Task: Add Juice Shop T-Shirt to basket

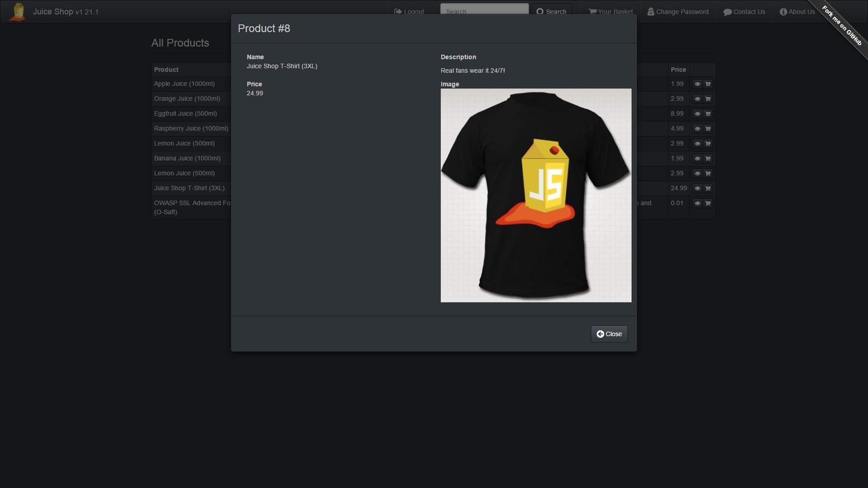Action: [x=708, y=188]
